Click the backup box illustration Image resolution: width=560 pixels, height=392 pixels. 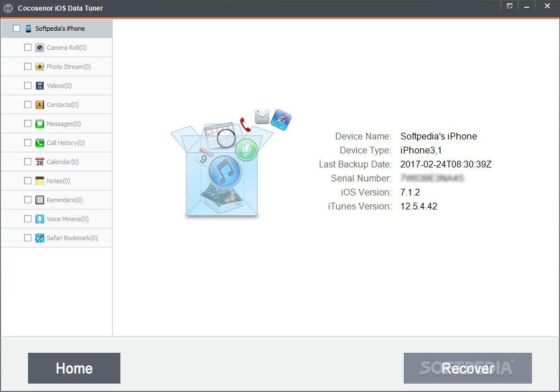(231, 163)
